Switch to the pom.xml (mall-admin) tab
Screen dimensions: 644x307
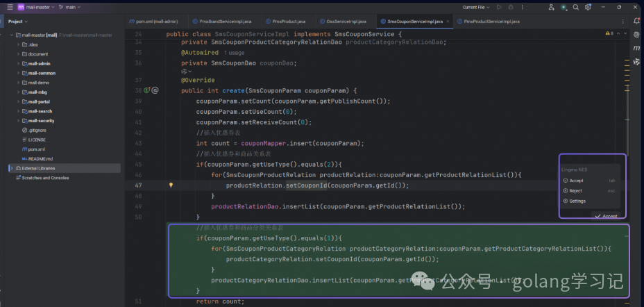pyautogui.click(x=153, y=22)
